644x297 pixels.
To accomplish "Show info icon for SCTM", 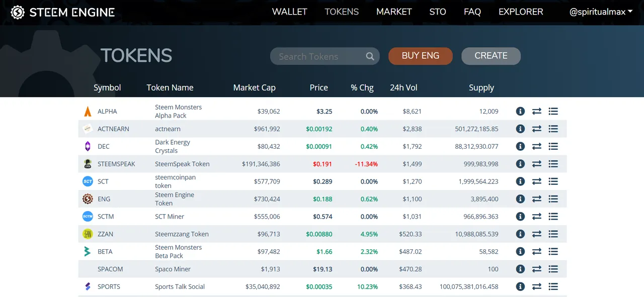I will click(x=520, y=217).
